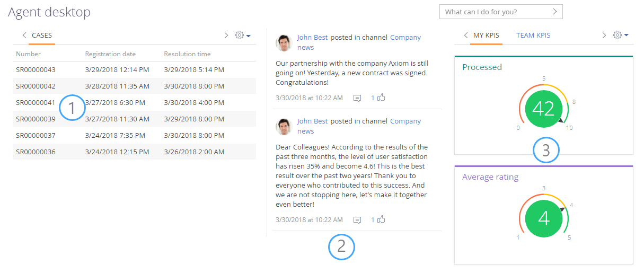Viewport: 644px width, 273px height.
Task: Go to the previous tab in the Cases panel
Action: pos(24,36)
